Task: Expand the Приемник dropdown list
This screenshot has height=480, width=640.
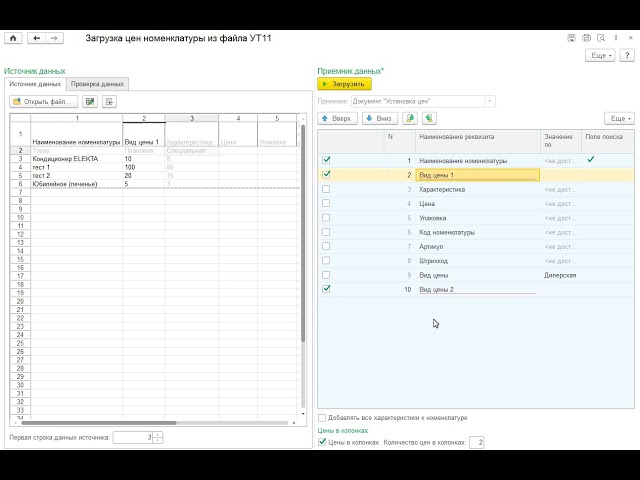Action: coord(490,101)
